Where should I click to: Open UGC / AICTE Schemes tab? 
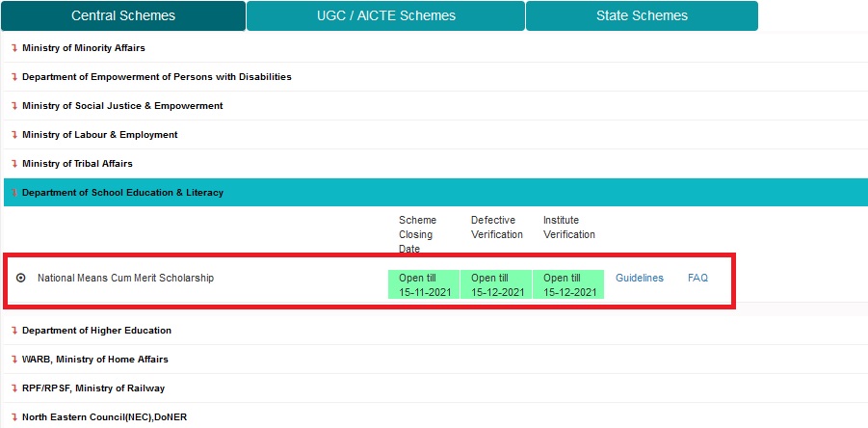[386, 15]
